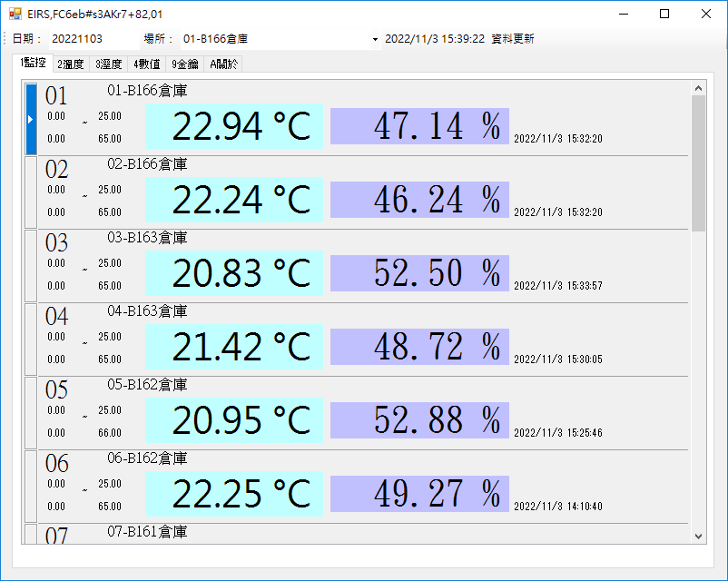Click the row selector for sensor 04
Screen dimensions: 728x581
tap(30, 340)
